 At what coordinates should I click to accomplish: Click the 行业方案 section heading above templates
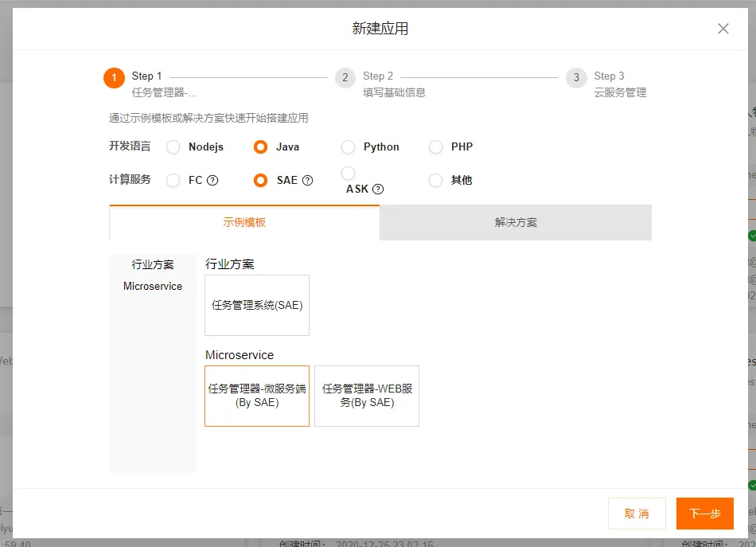point(229,264)
